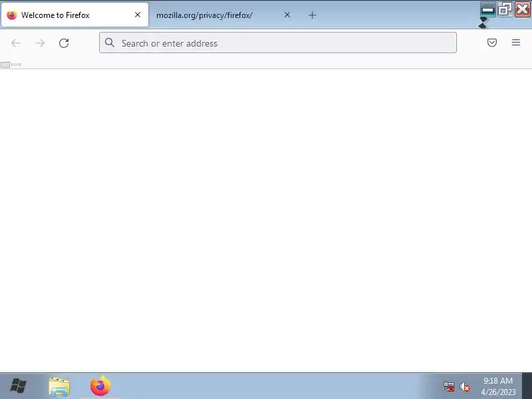Screen dimensions: 532x399
Task: Close the mozilla.org privacy tab
Action: click(287, 15)
